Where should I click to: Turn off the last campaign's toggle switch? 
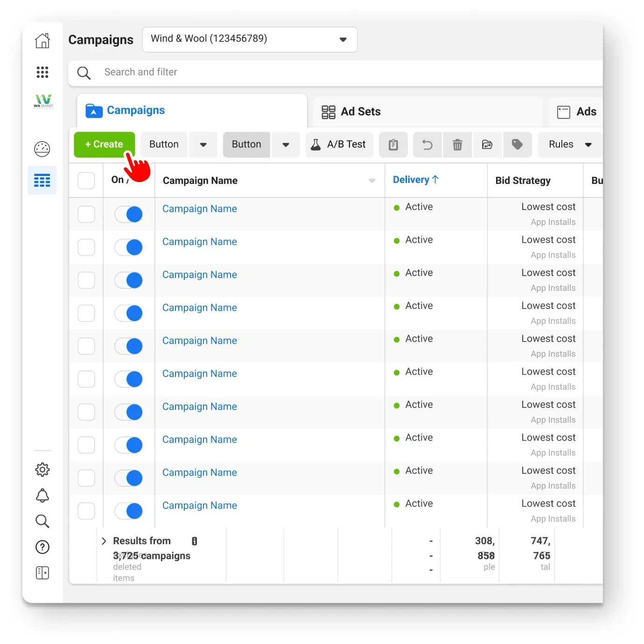coord(128,511)
